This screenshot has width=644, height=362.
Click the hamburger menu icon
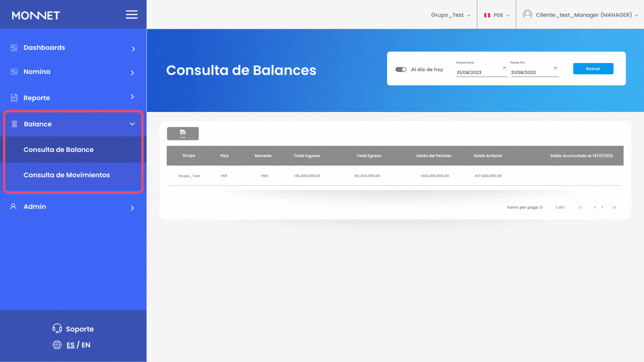point(131,15)
